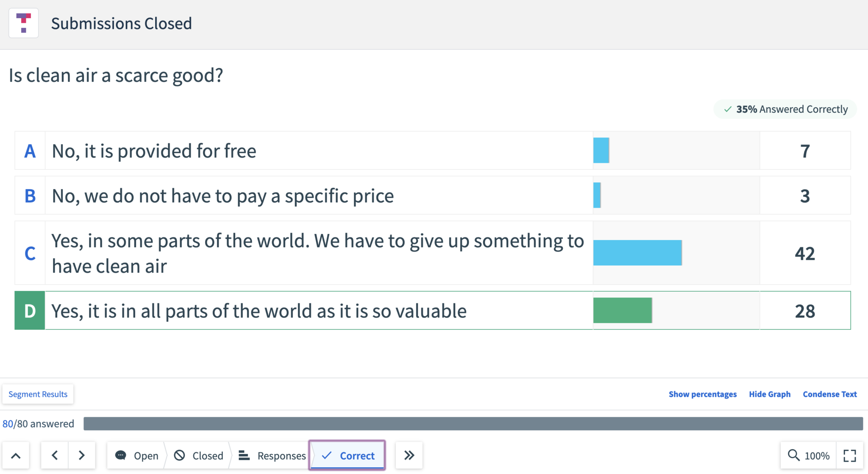This screenshot has width=868, height=474.
Task: Select the correct answer D green badge
Action: pyautogui.click(x=30, y=310)
